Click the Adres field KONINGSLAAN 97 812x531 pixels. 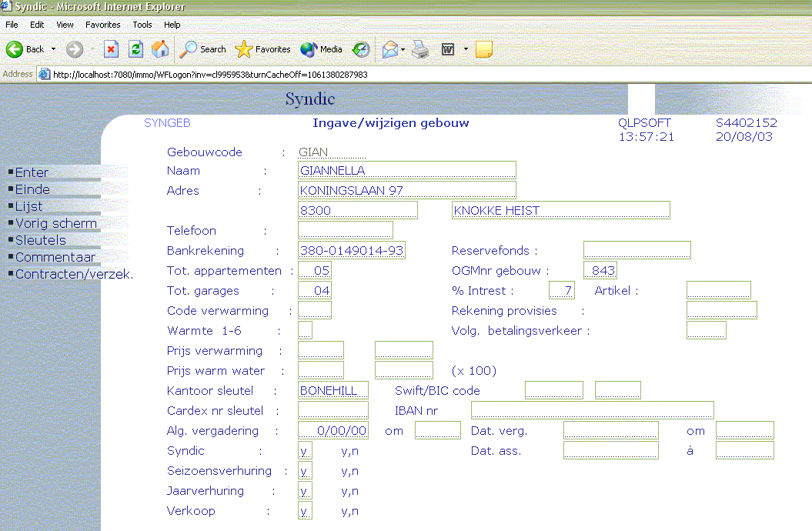(407, 190)
